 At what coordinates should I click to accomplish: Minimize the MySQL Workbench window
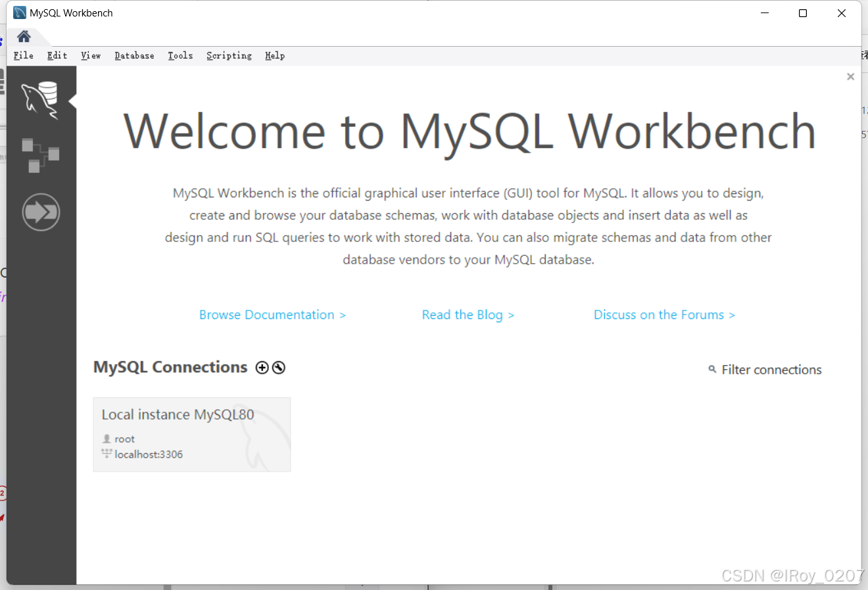765,13
